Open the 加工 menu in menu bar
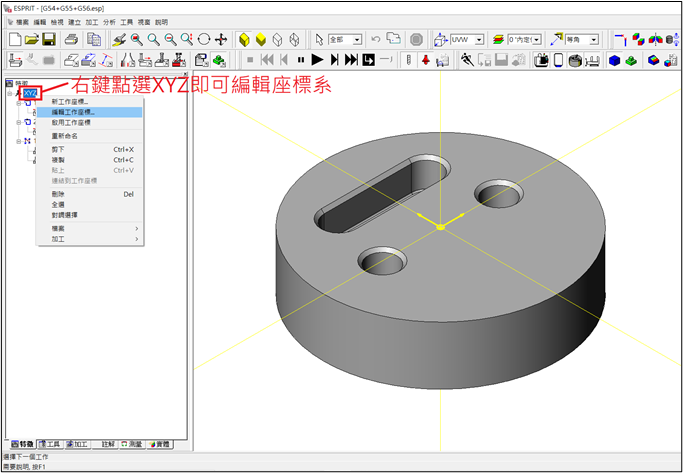Image resolution: width=683 pixels, height=473 pixels. [91, 22]
